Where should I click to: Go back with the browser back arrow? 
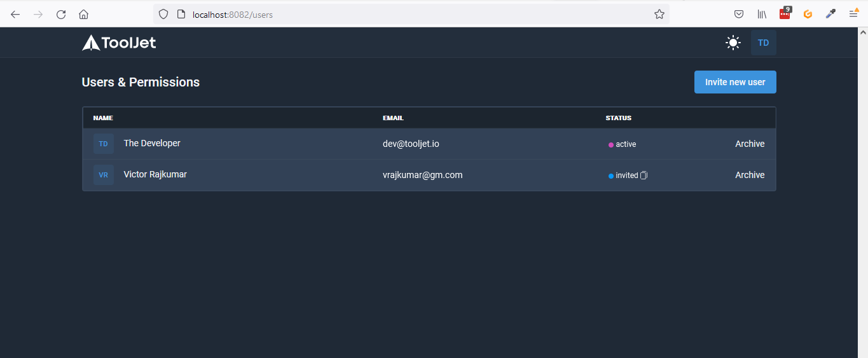[x=15, y=14]
